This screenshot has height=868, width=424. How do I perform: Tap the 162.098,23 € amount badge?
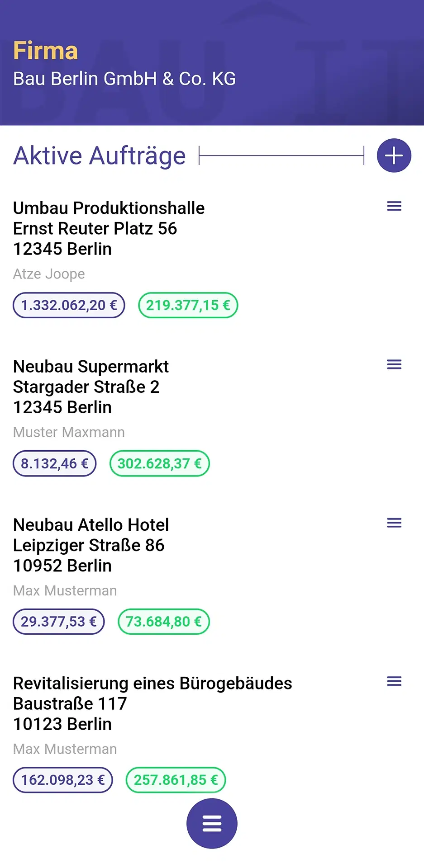(63, 780)
